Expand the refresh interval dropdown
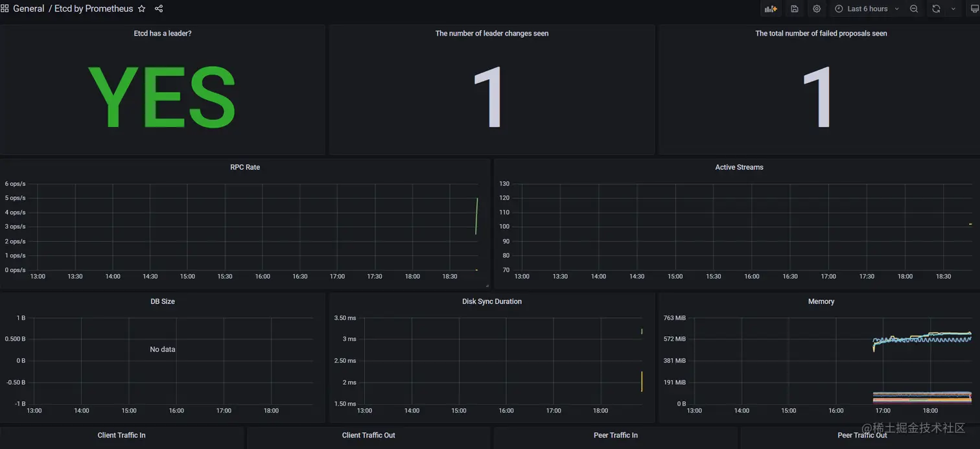 pos(953,9)
